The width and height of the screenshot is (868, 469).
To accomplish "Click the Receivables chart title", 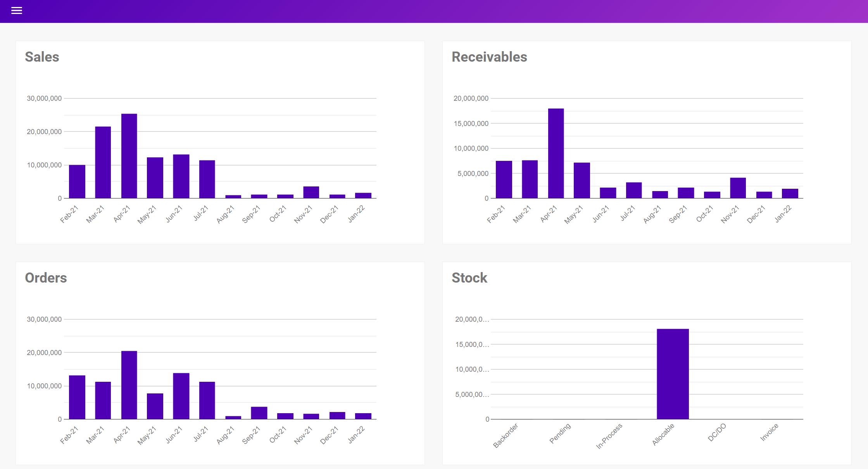I will tap(489, 57).
